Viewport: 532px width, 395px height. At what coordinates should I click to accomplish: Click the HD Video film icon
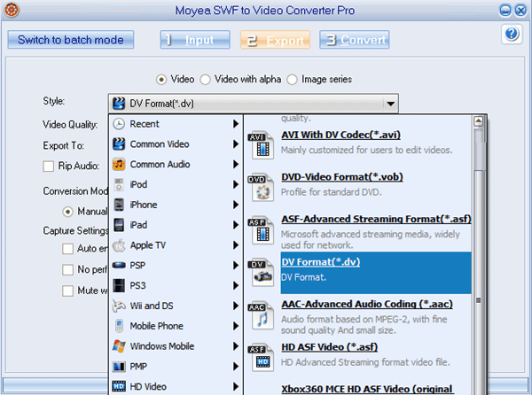click(119, 386)
